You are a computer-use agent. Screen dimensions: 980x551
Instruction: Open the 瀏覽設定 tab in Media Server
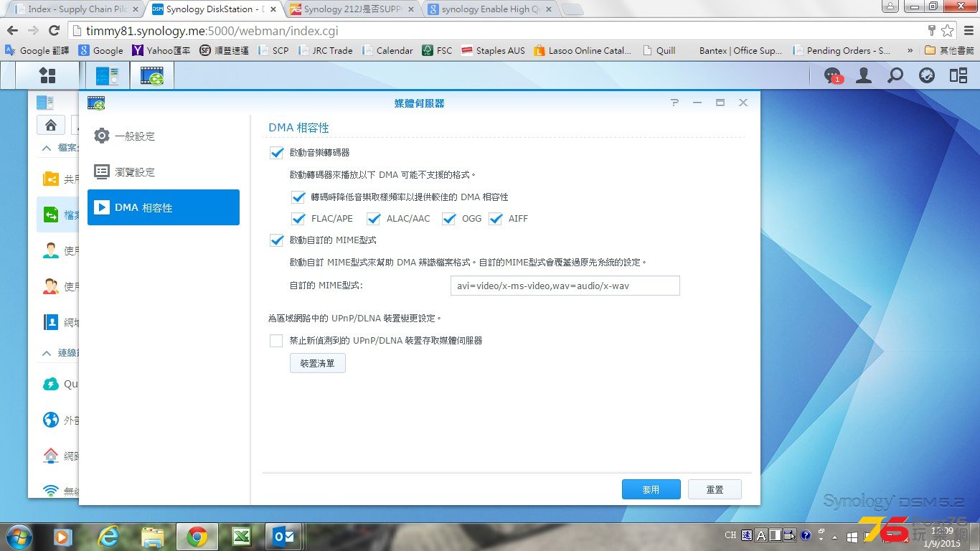tap(164, 171)
